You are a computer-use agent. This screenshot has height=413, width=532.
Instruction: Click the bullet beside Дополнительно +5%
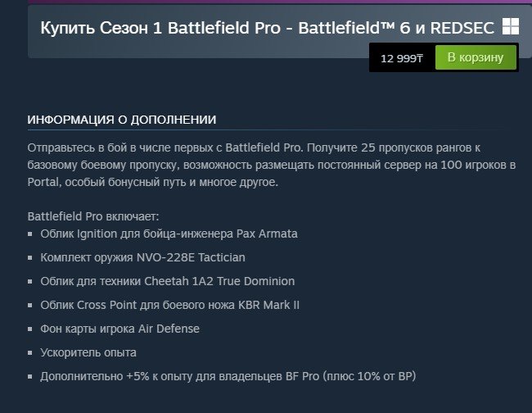31,377
